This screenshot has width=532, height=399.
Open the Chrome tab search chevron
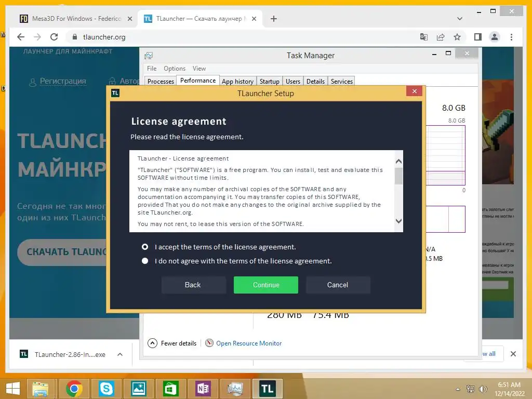[x=460, y=19]
